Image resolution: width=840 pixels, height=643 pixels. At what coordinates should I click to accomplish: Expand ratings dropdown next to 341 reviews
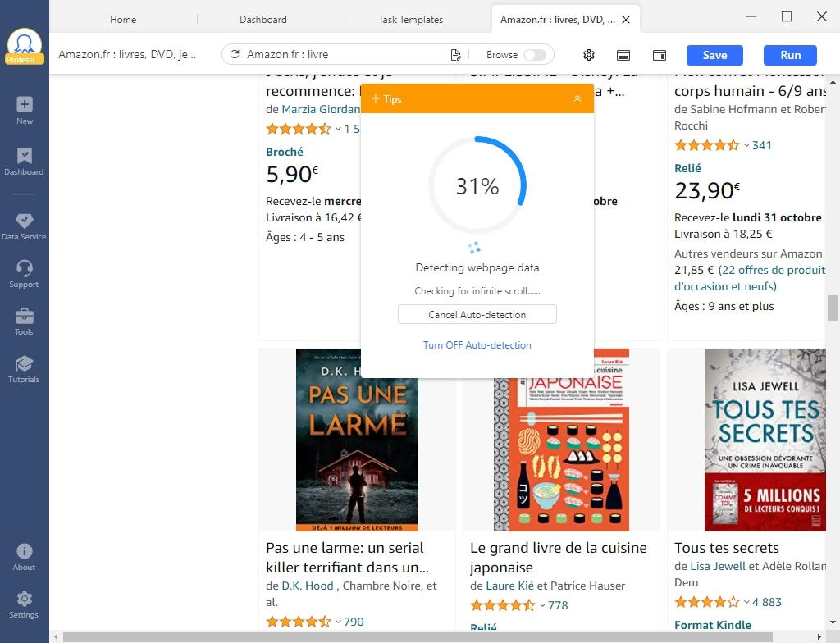click(746, 145)
